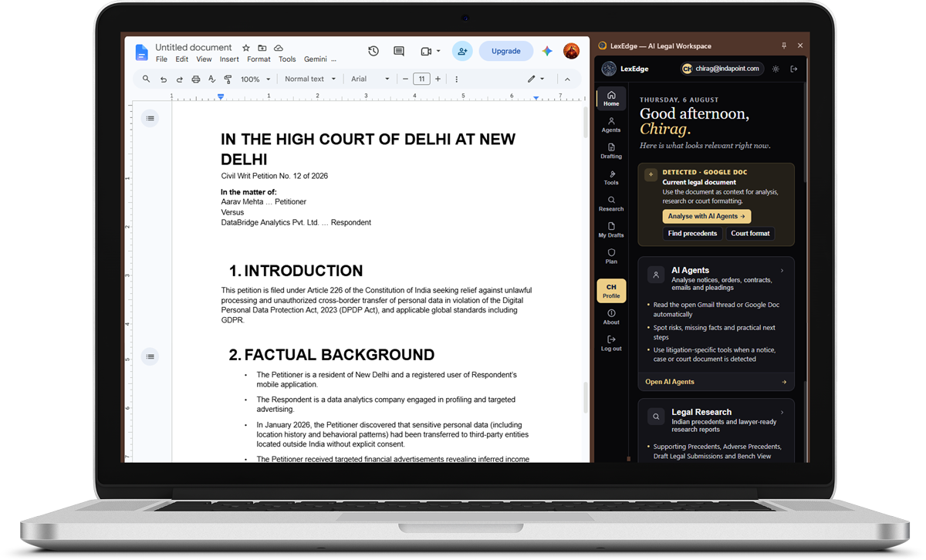Image resolution: width=926 pixels, height=560 pixels.
Task: Click Log out in LexEdge sidebar
Action: click(x=611, y=343)
